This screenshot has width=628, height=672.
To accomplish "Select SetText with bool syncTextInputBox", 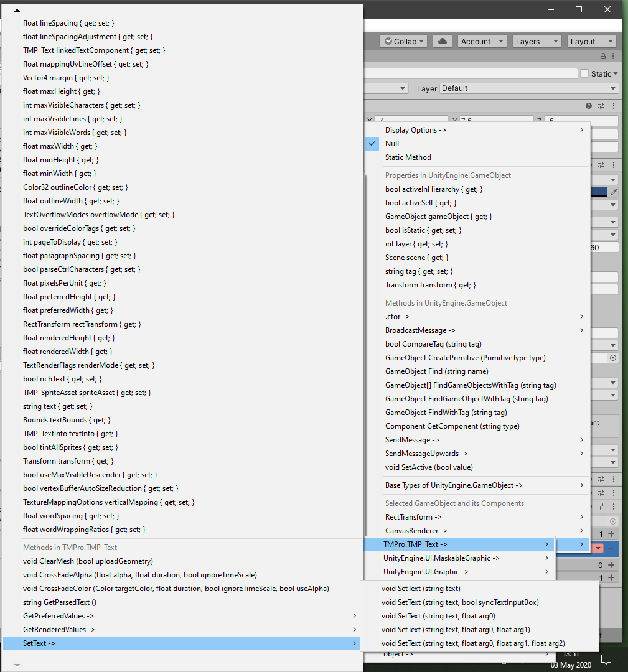I will tap(479, 602).
